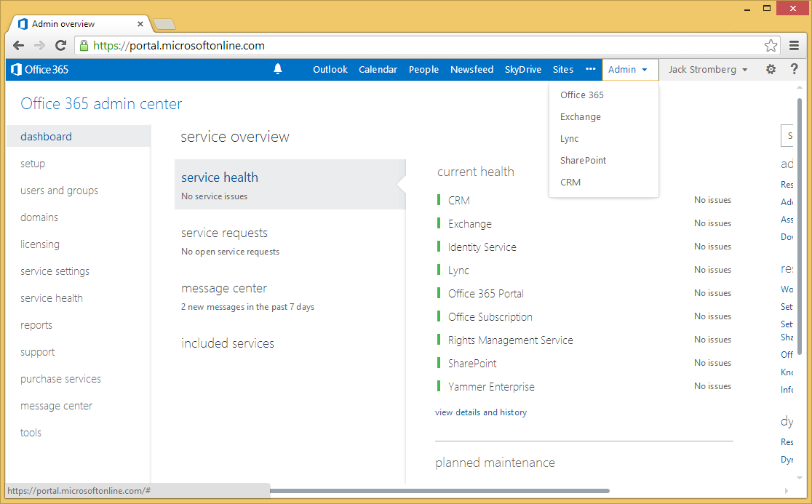812x504 pixels.
Task: Open domains in the left sidebar
Action: (x=39, y=217)
